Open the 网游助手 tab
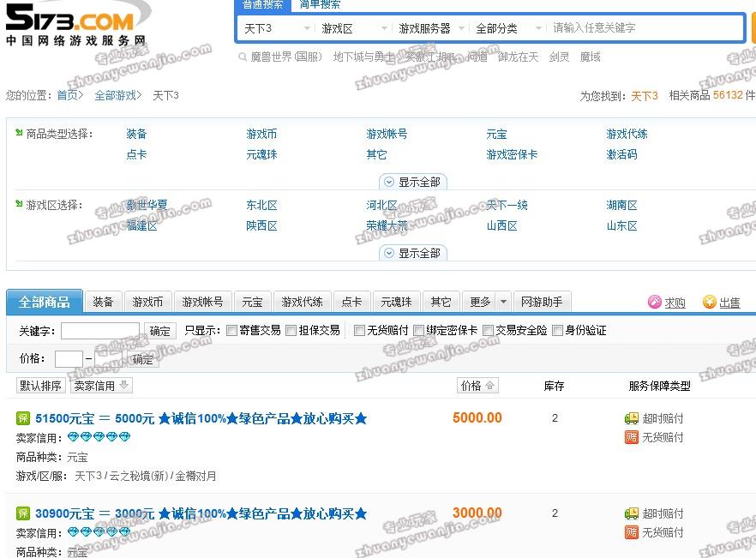The image size is (756, 558). 542,302
